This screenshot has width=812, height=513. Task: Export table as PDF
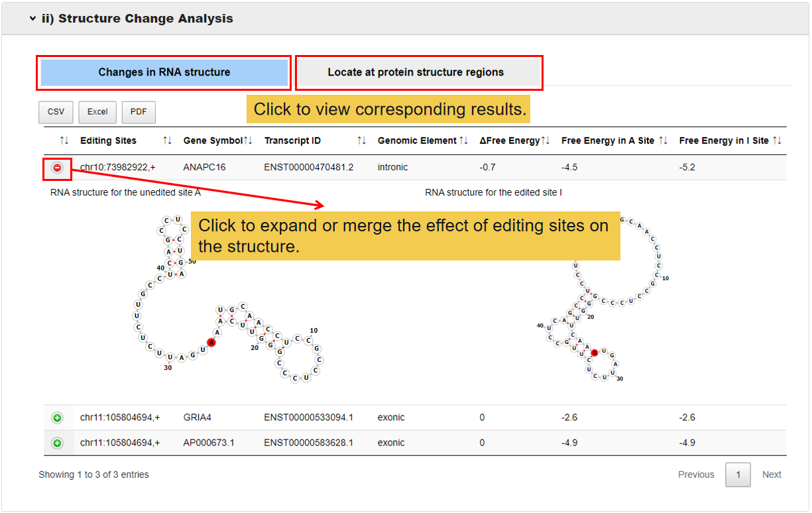pos(139,112)
